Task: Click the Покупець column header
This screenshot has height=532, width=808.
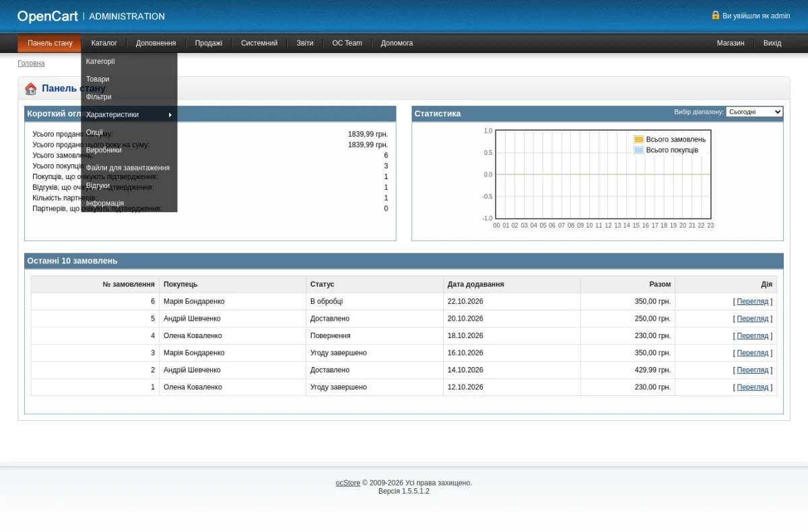Action: 232,284
